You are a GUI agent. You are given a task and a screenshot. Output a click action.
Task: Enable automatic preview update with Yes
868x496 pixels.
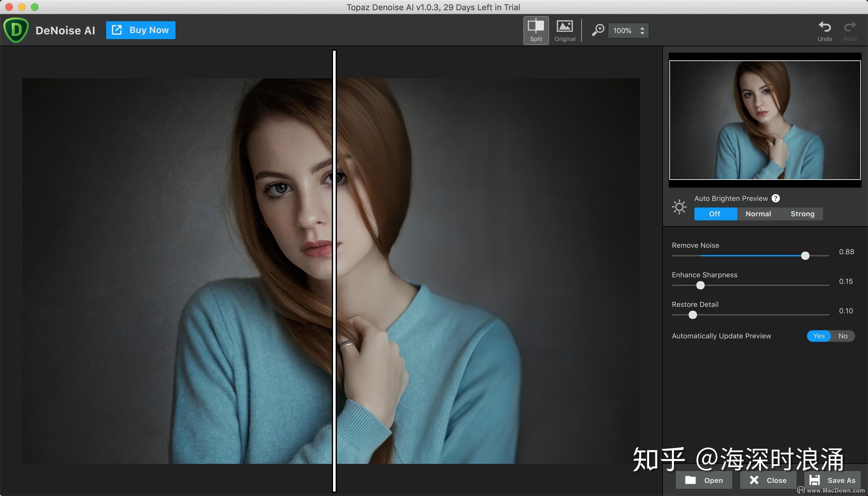click(x=818, y=336)
